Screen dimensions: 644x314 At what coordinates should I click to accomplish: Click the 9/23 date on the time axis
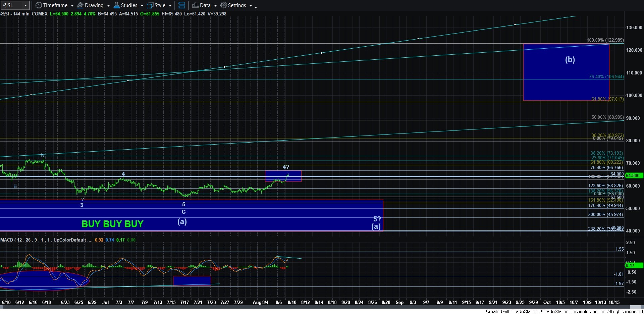[506, 302]
